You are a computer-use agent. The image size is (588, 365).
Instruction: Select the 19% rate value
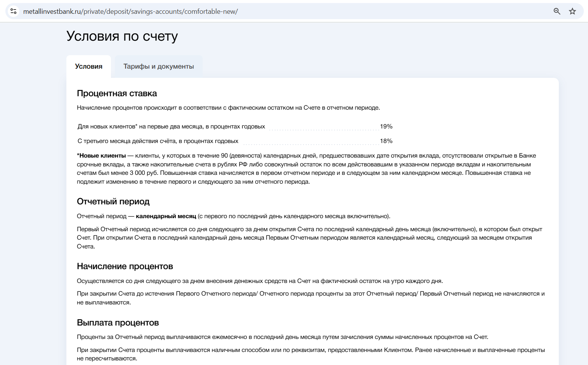coord(386,127)
